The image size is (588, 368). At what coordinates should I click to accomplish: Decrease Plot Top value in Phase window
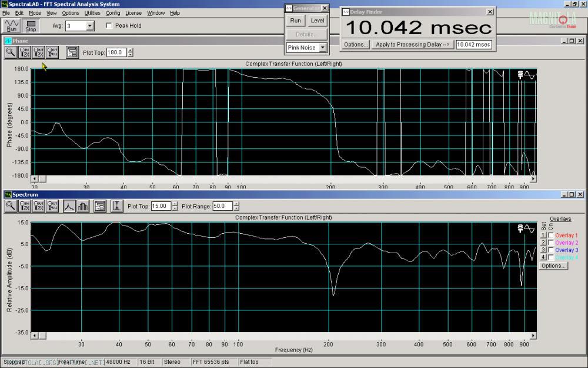[130, 55]
